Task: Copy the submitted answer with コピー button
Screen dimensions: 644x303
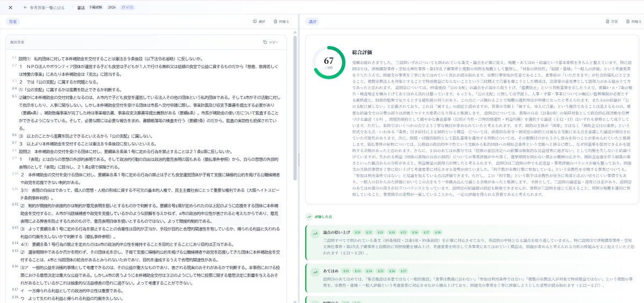Action: (x=271, y=42)
